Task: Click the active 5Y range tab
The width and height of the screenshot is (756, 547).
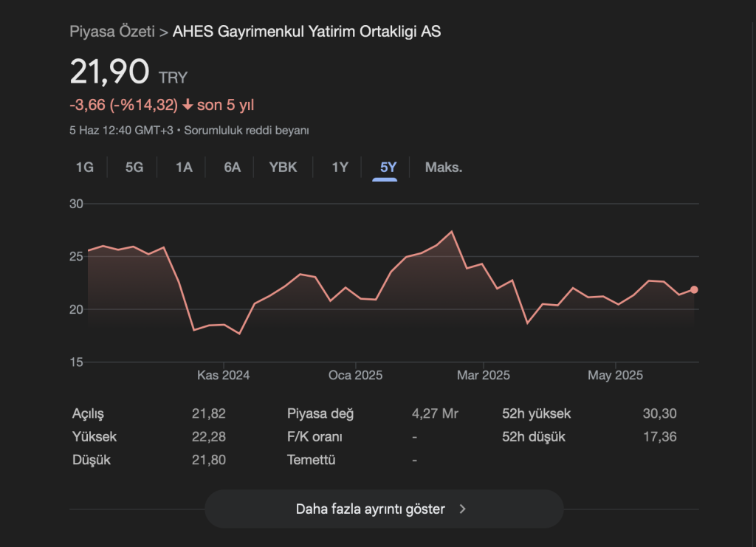Action: (388, 167)
